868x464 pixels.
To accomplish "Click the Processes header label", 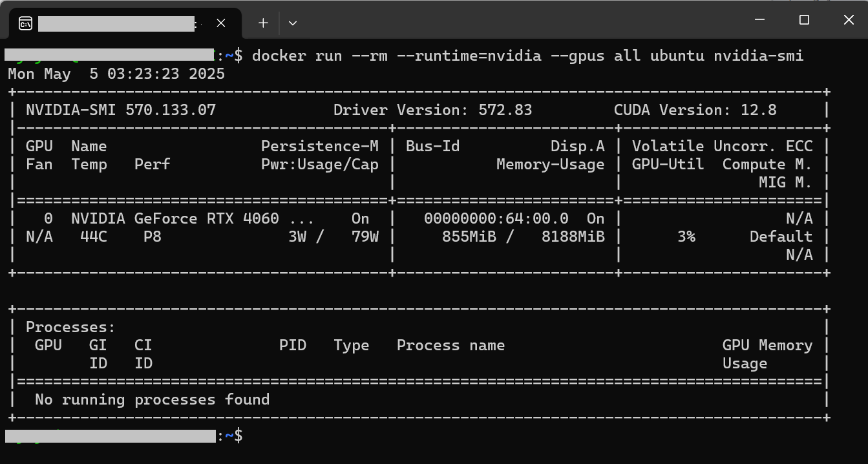I will point(70,327).
